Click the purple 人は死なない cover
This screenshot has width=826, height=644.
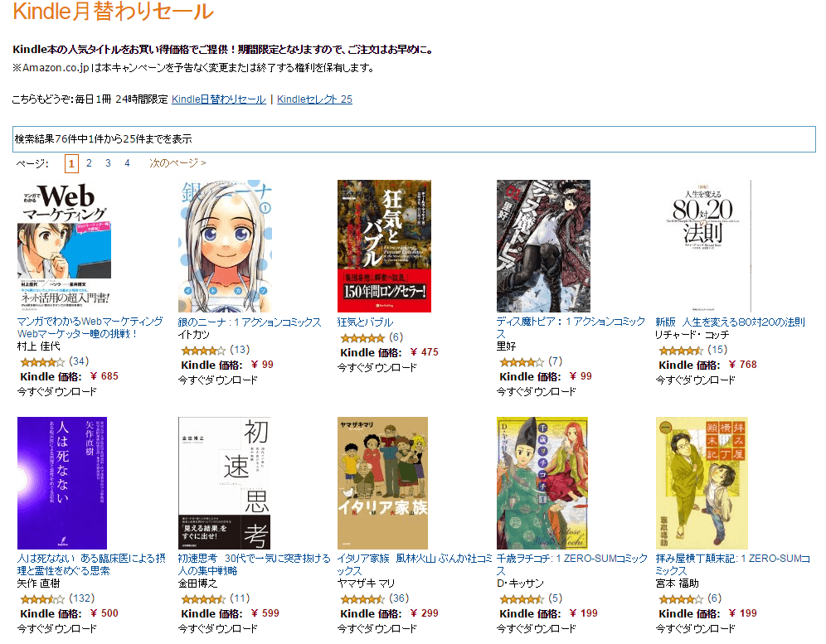[62, 483]
